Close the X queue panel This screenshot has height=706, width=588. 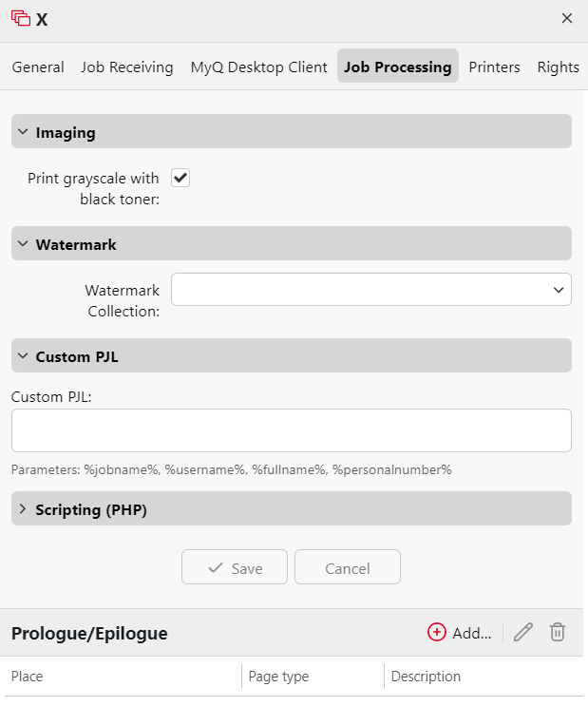567,18
